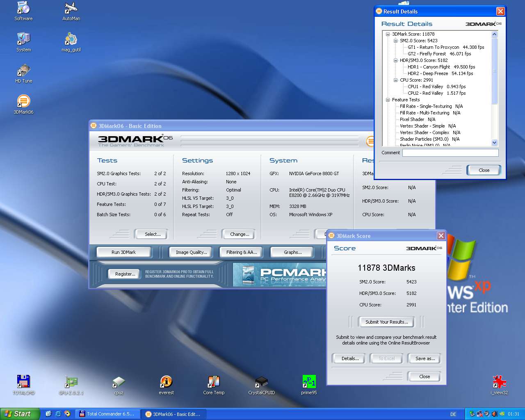
Task: Select the cpuz desktop shortcut
Action: tap(119, 385)
